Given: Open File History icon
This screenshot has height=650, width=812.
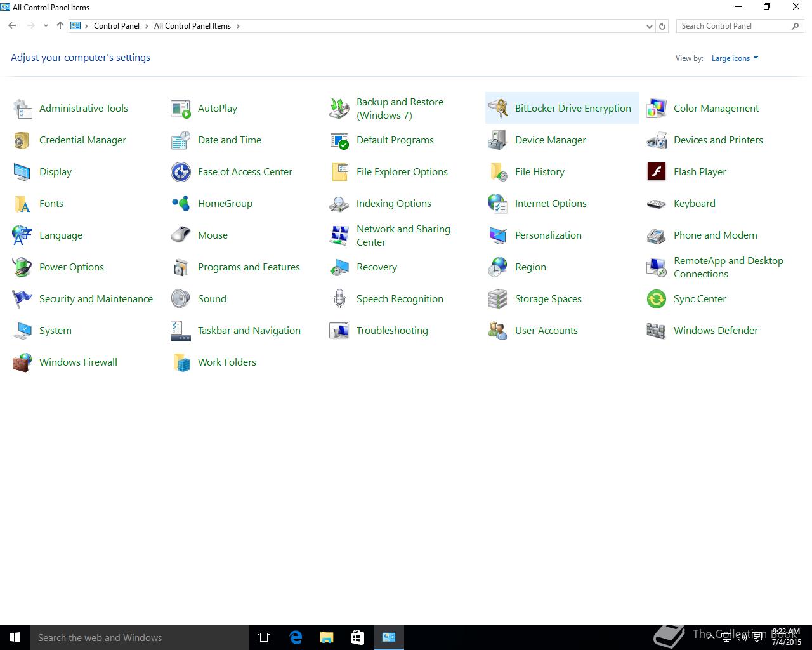Looking at the screenshot, I should pos(498,172).
